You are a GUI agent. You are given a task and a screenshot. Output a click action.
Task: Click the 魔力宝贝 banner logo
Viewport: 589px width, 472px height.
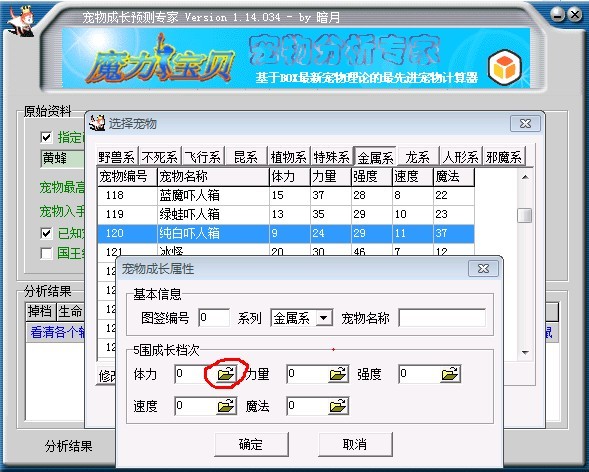coord(161,60)
